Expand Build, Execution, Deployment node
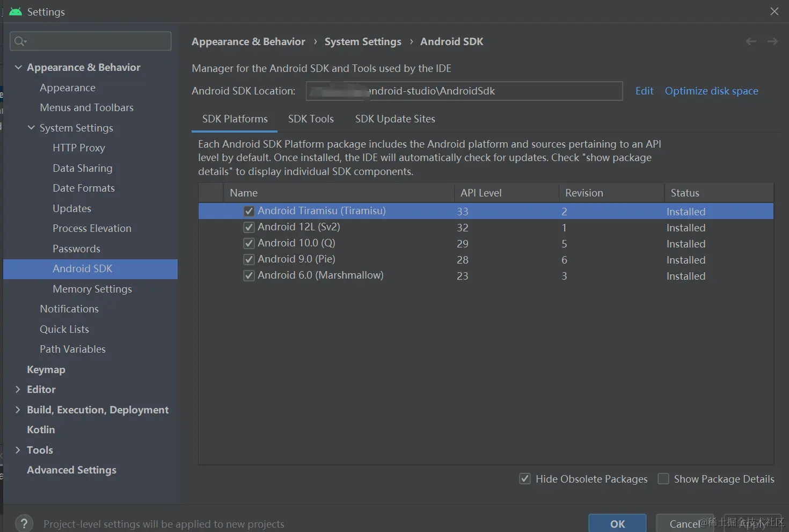This screenshot has width=789, height=532. point(18,410)
